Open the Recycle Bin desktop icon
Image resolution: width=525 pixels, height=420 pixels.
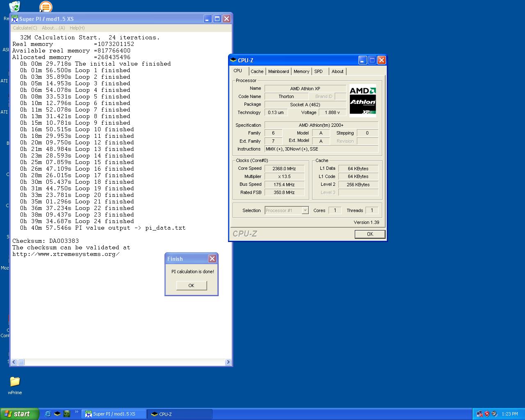point(14,6)
